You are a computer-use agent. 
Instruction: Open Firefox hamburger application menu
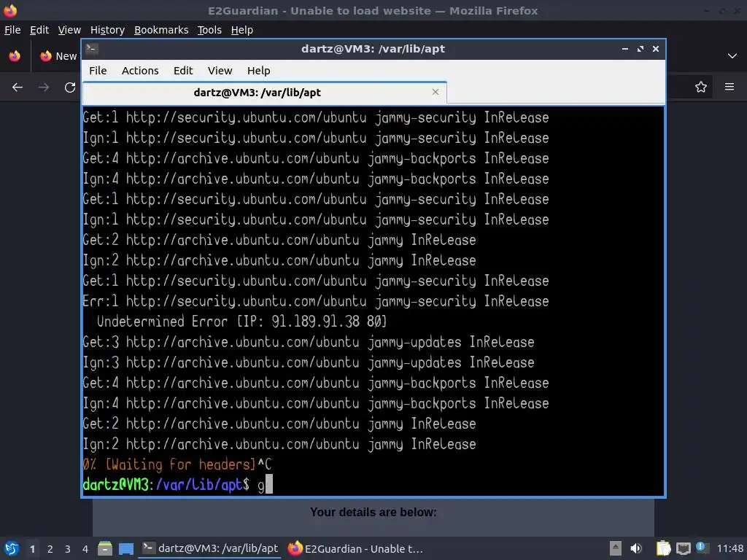coord(729,87)
